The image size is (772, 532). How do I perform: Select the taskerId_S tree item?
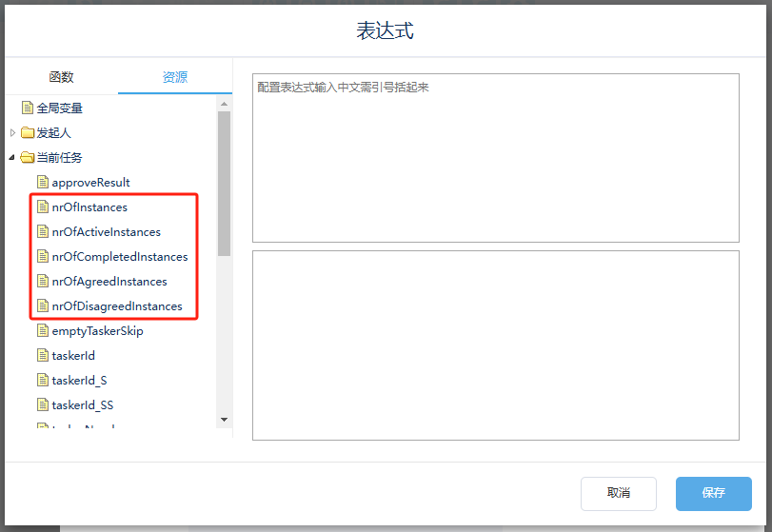(x=79, y=380)
